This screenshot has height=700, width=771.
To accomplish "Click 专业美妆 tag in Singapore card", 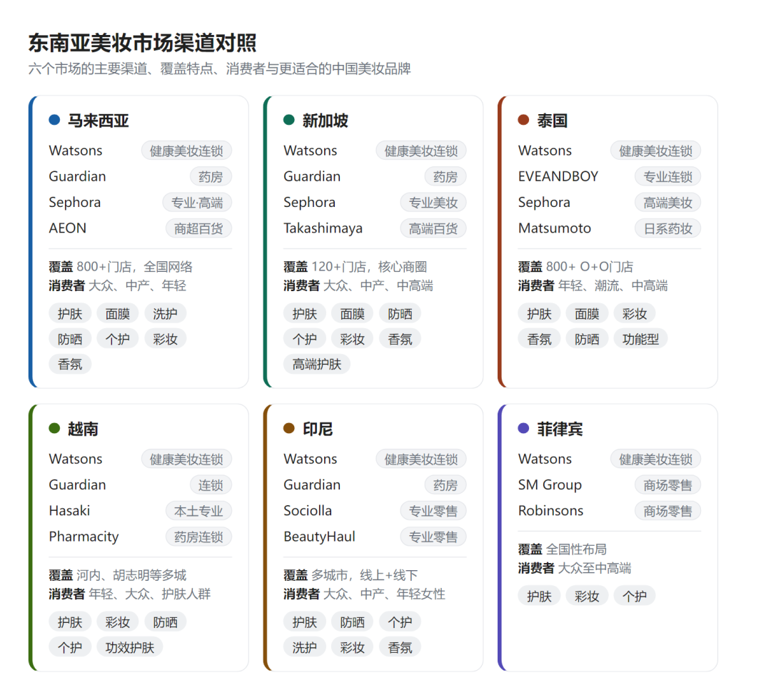I will pos(433,203).
